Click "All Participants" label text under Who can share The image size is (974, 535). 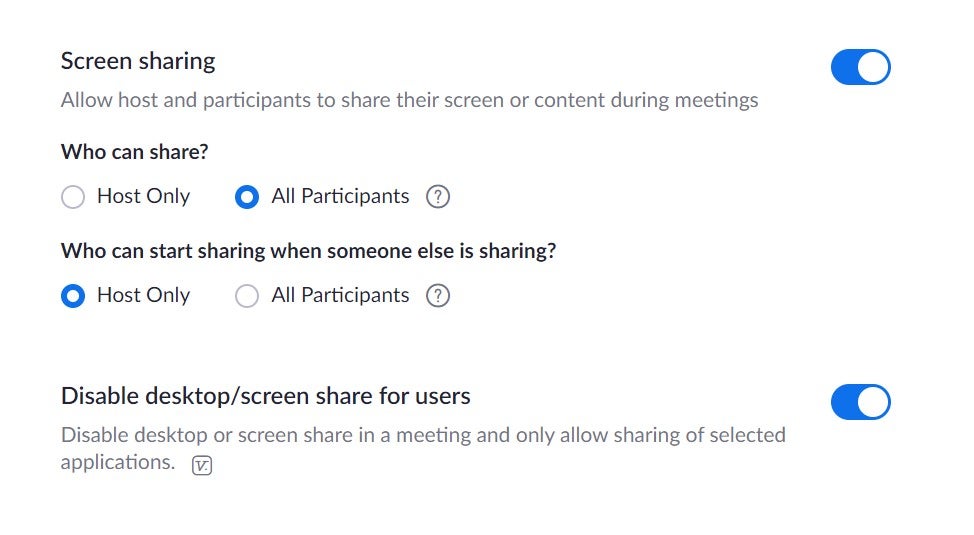(340, 197)
